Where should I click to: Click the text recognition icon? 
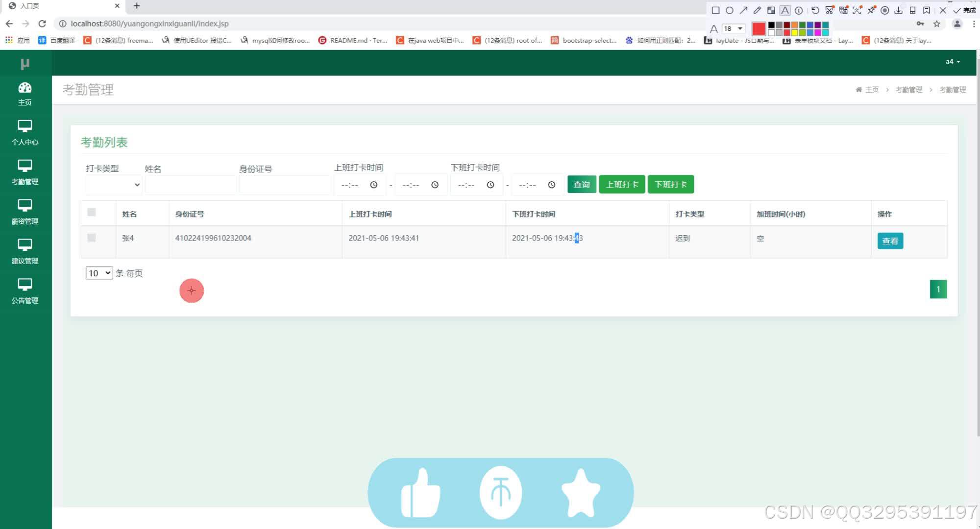[857, 10]
